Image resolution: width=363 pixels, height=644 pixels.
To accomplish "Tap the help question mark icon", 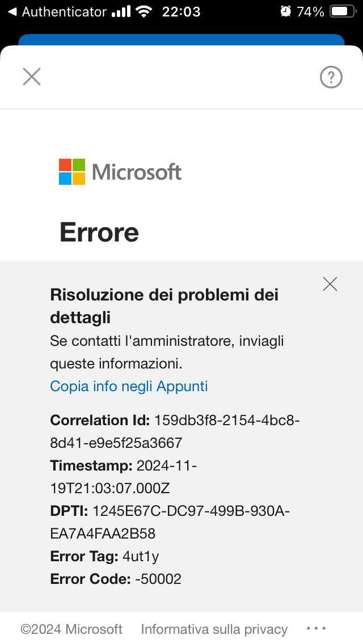I will [x=331, y=77].
